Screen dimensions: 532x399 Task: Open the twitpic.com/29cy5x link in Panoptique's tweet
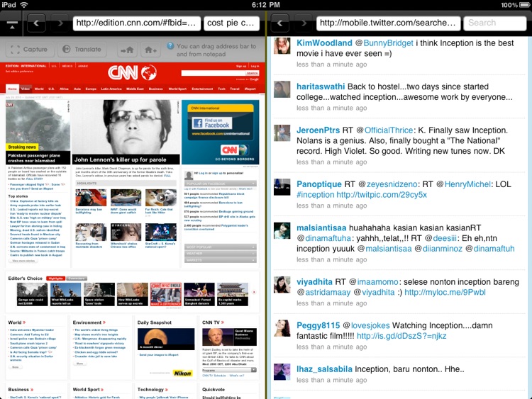point(382,195)
